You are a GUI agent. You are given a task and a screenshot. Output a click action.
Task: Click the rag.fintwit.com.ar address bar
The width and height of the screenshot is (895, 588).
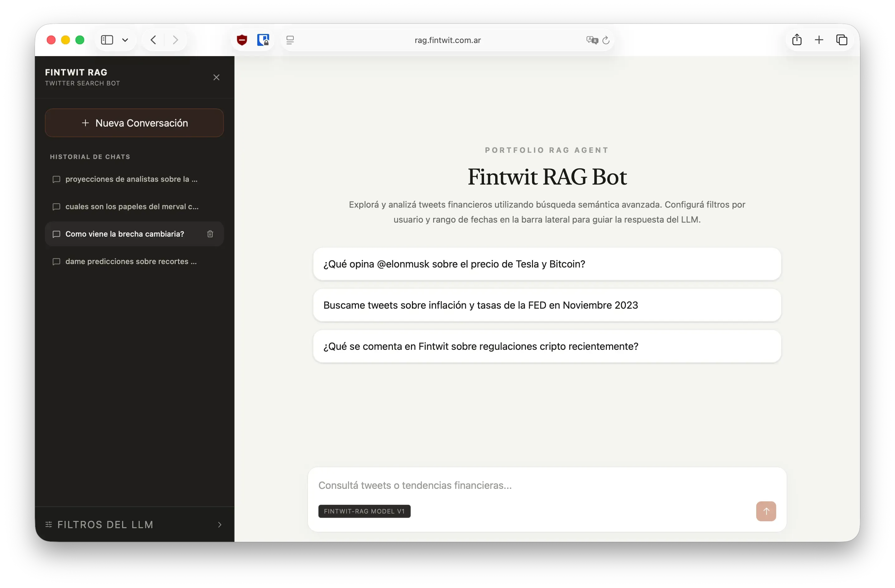[x=447, y=40]
